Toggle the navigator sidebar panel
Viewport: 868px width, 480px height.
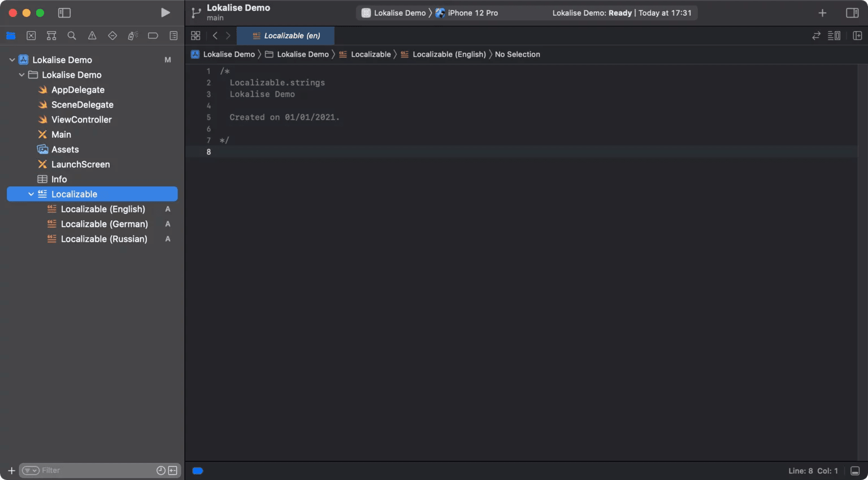coord(64,12)
